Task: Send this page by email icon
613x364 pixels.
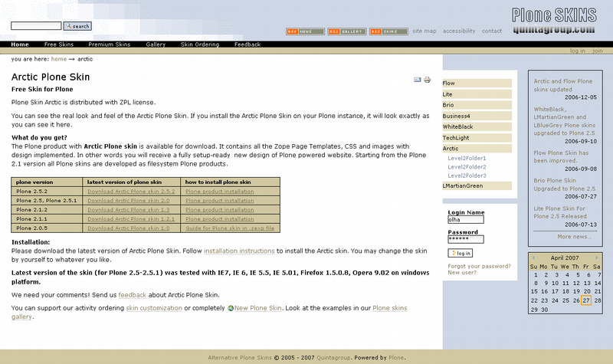Action: pos(418,80)
